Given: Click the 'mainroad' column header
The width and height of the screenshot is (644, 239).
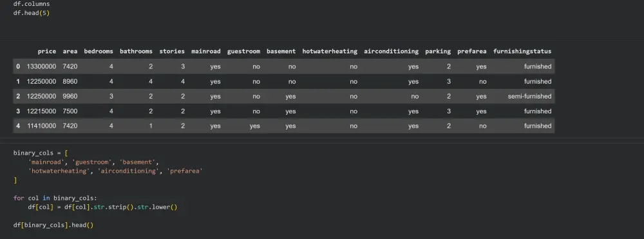Looking at the screenshot, I should (206, 52).
